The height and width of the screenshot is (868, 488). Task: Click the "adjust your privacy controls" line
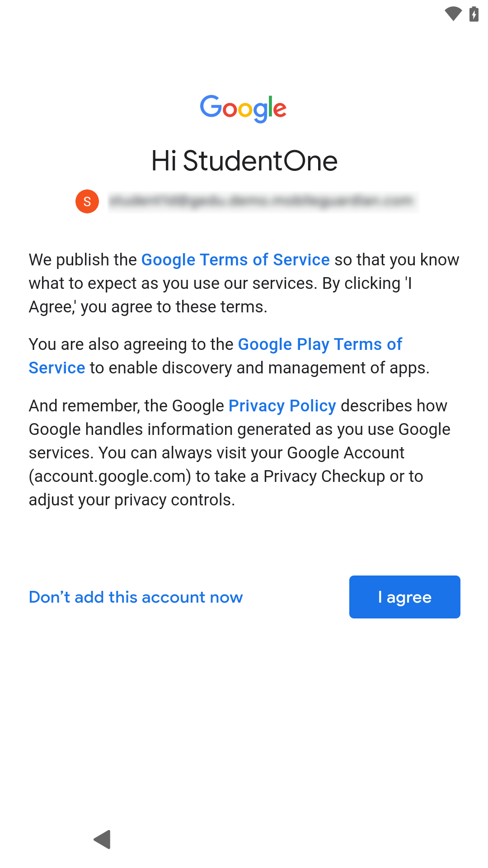[132, 500]
